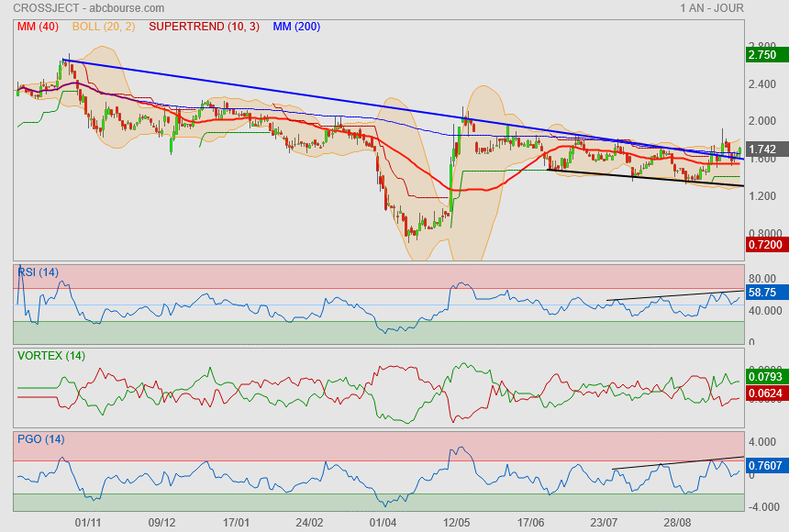Toggle the MM (200) legend label
This screenshot has height=532, width=789.
[x=294, y=27]
